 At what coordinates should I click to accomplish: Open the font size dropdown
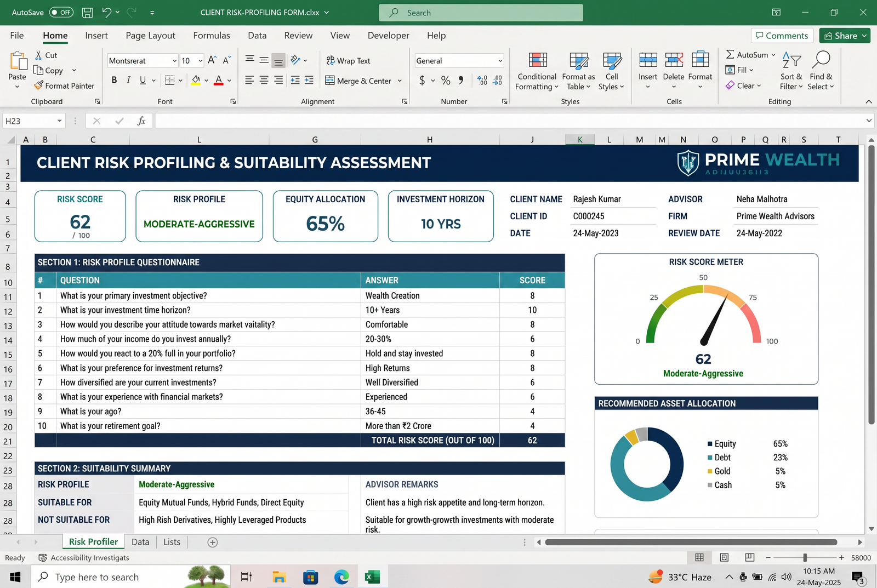pos(201,61)
